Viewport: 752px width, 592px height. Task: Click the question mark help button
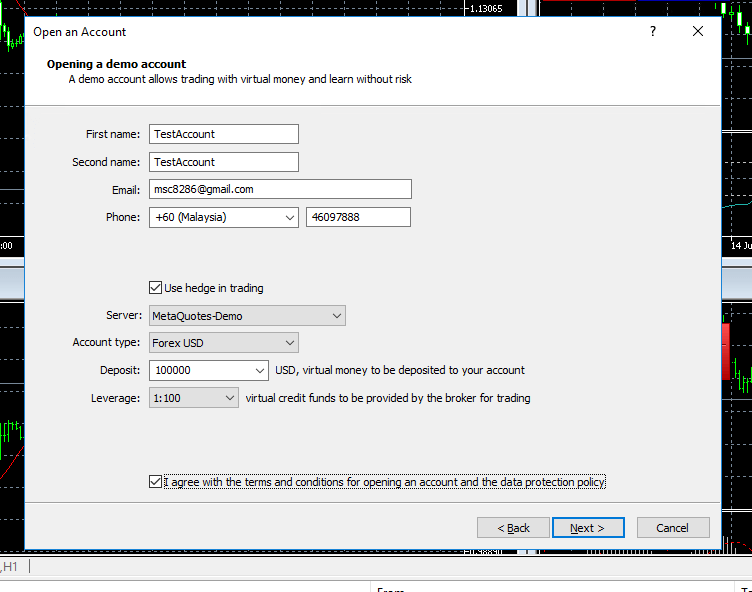(653, 31)
